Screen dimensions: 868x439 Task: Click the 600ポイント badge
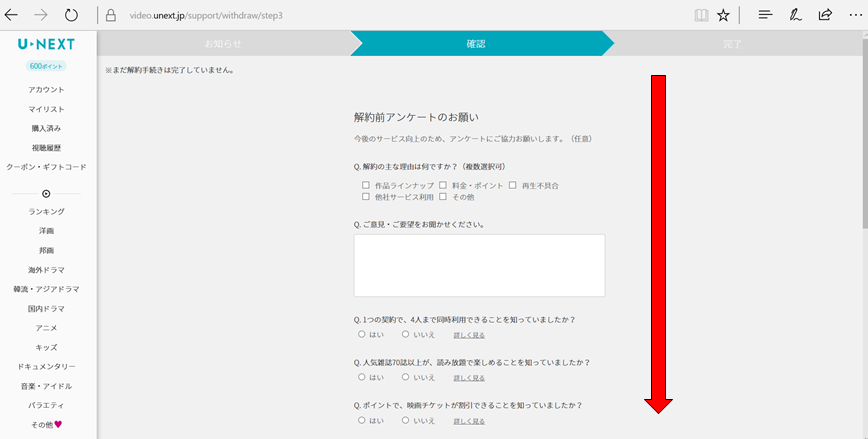(x=46, y=66)
